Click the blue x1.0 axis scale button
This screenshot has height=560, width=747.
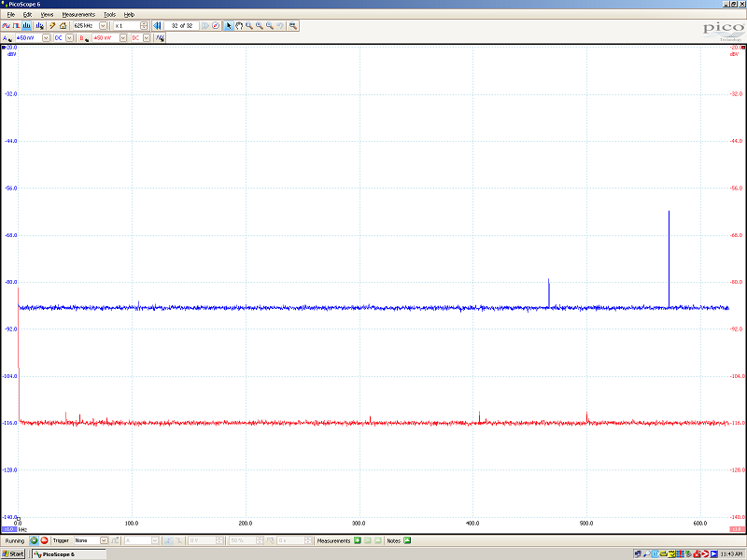point(9,529)
